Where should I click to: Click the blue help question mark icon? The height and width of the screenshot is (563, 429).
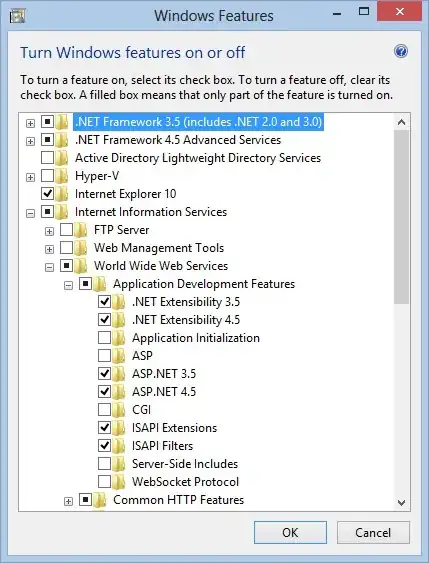click(401, 52)
